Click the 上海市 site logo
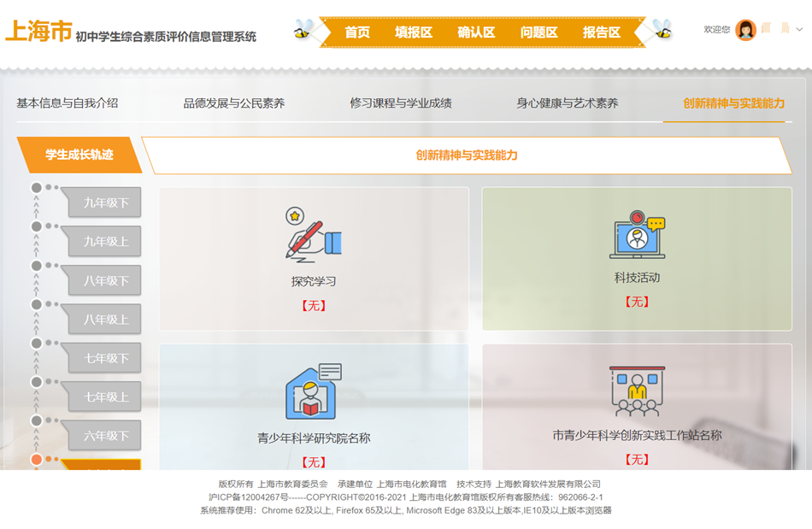812x529 pixels. point(38,32)
